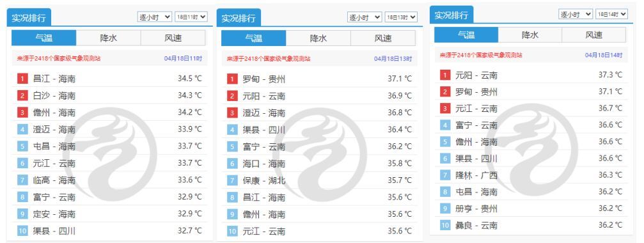Screen dimensions: 644x243
Task: Select 降水 tab in right panel
Action: click(x=530, y=35)
